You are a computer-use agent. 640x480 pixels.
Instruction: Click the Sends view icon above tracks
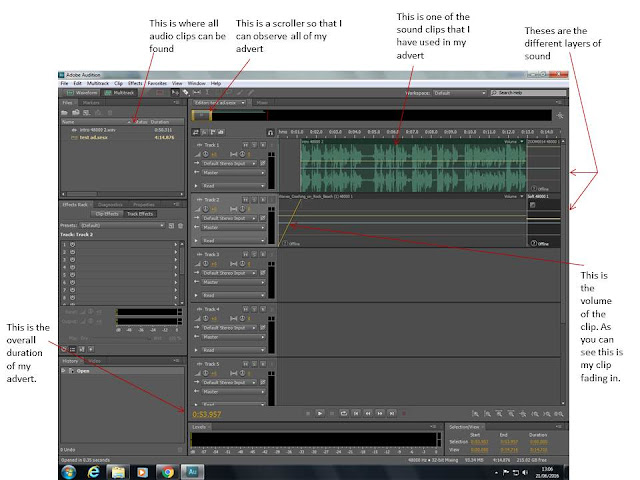coord(213,132)
